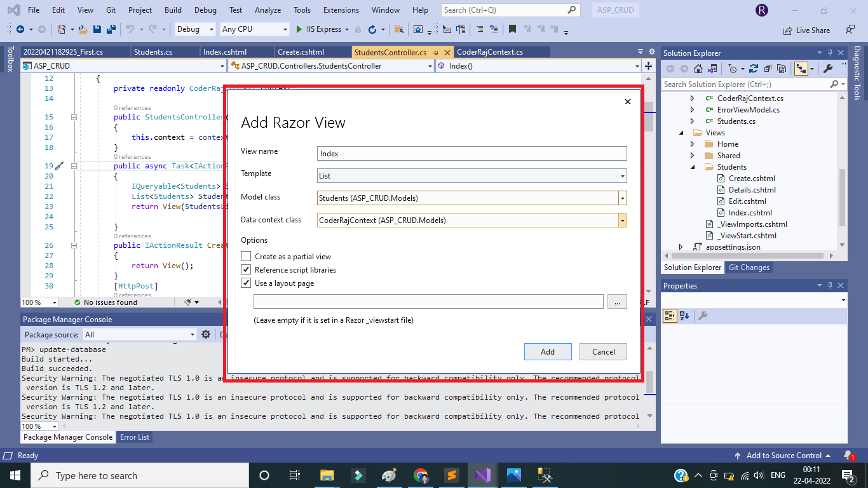Click the Save All toolbar icon
Image resolution: width=868 pixels, height=488 pixels.
point(111,29)
